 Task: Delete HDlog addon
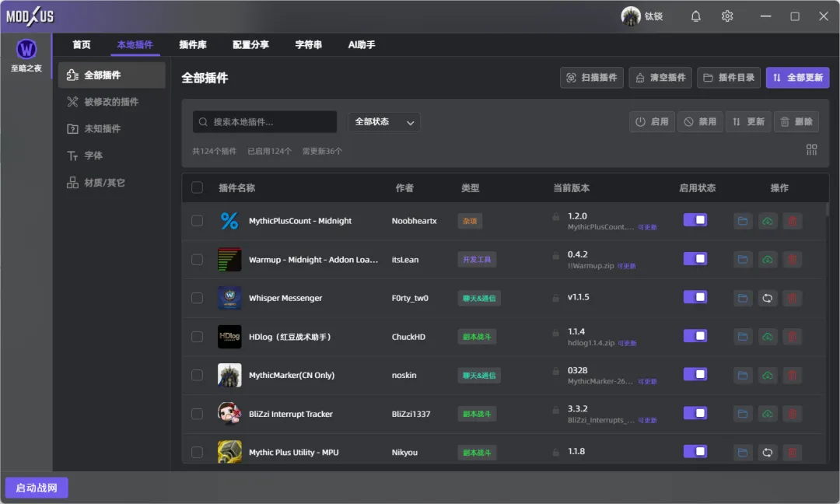click(792, 336)
